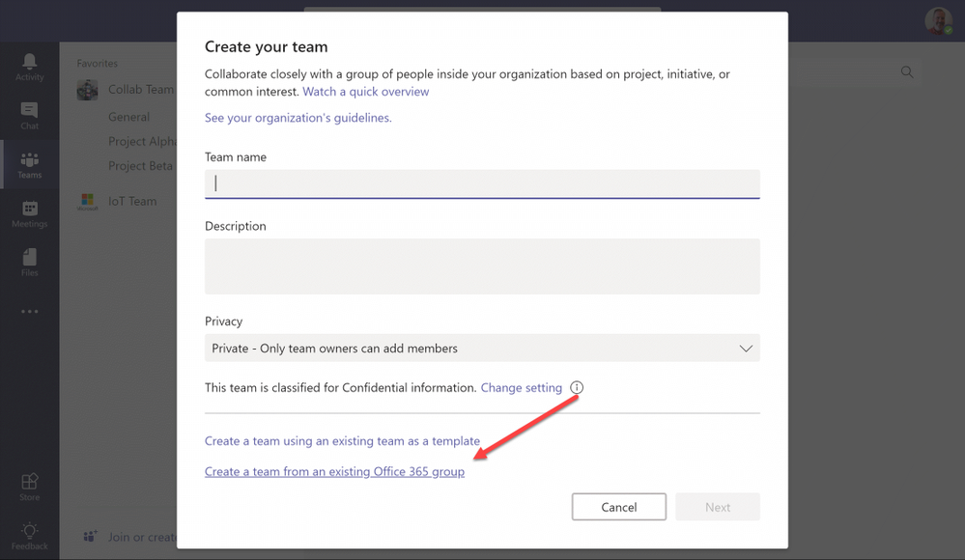Click the classification info icon
This screenshot has height=560, width=965.
[x=577, y=388]
